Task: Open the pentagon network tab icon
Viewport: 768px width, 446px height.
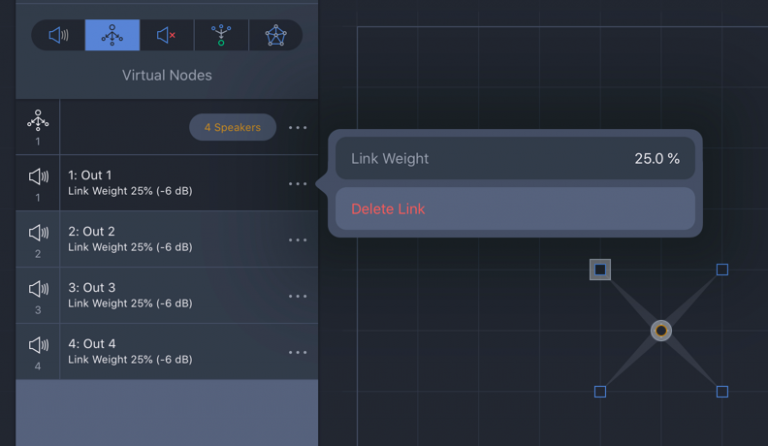Action: click(275, 35)
